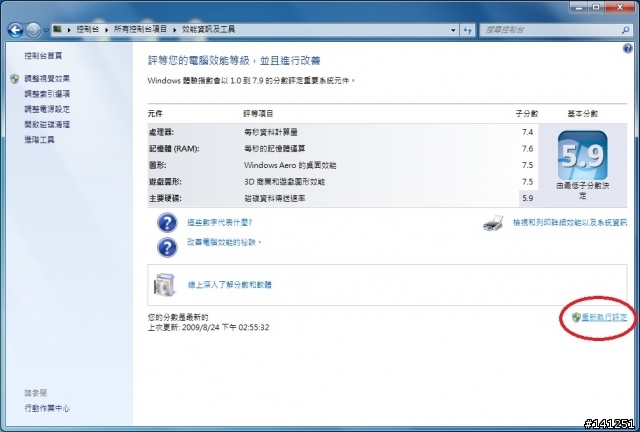Open 進階工具 sidebar link
This screenshot has width=640, height=432.
tap(39, 140)
